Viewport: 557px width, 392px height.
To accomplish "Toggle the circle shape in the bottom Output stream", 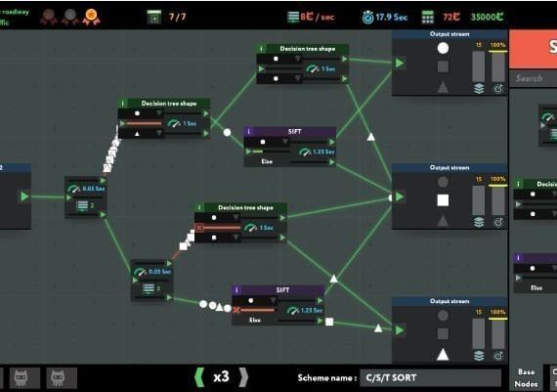I will coord(443,315).
